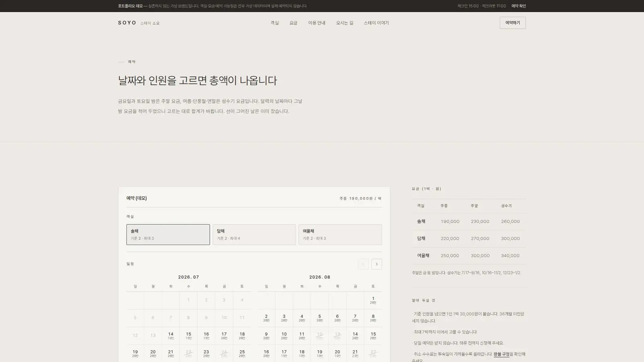
Task: Pick July 18 in the 2026.07 calendar
Action: tap(242, 335)
